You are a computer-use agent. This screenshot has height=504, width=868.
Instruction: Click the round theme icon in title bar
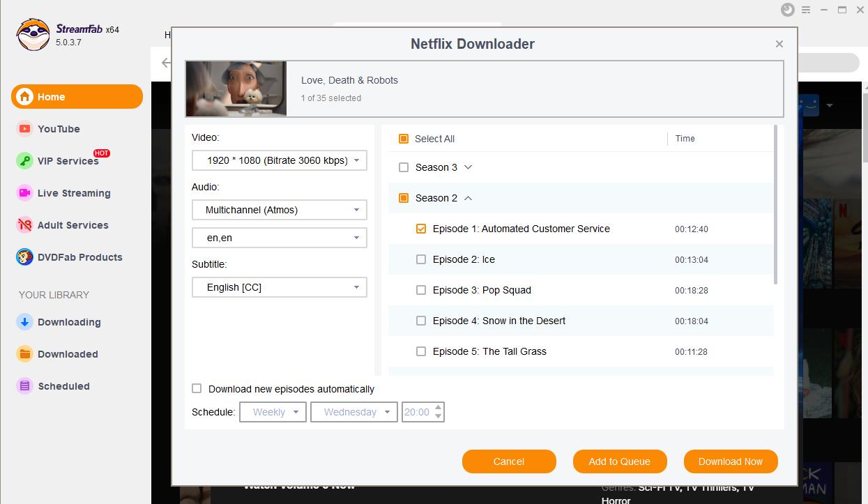788,10
